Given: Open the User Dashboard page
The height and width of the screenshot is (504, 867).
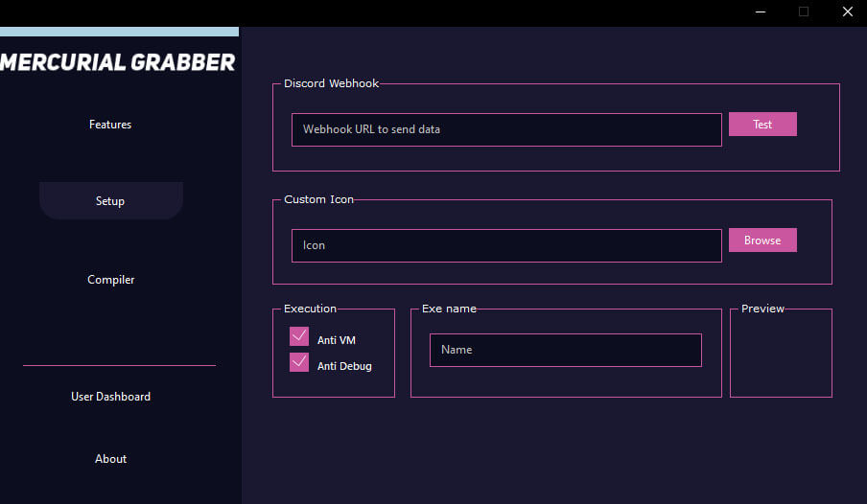Looking at the screenshot, I should click(110, 397).
